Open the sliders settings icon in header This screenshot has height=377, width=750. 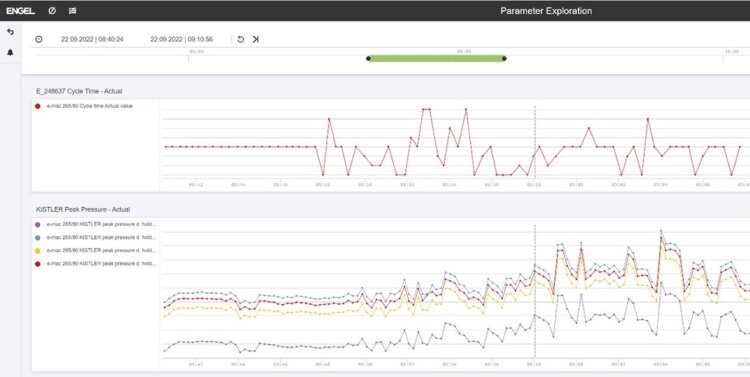72,11
